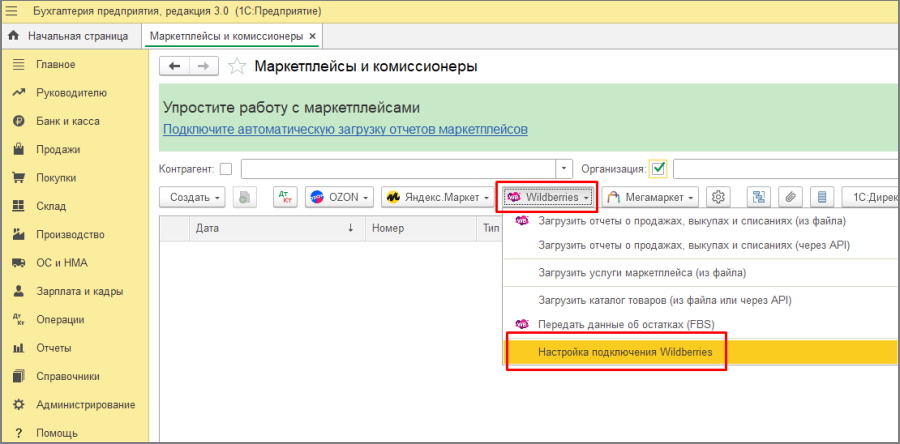Screen dimensions: 900x444
Task: Click link Подключите автоматическую загрузку отчетов маркетплейсов
Action: [345, 130]
